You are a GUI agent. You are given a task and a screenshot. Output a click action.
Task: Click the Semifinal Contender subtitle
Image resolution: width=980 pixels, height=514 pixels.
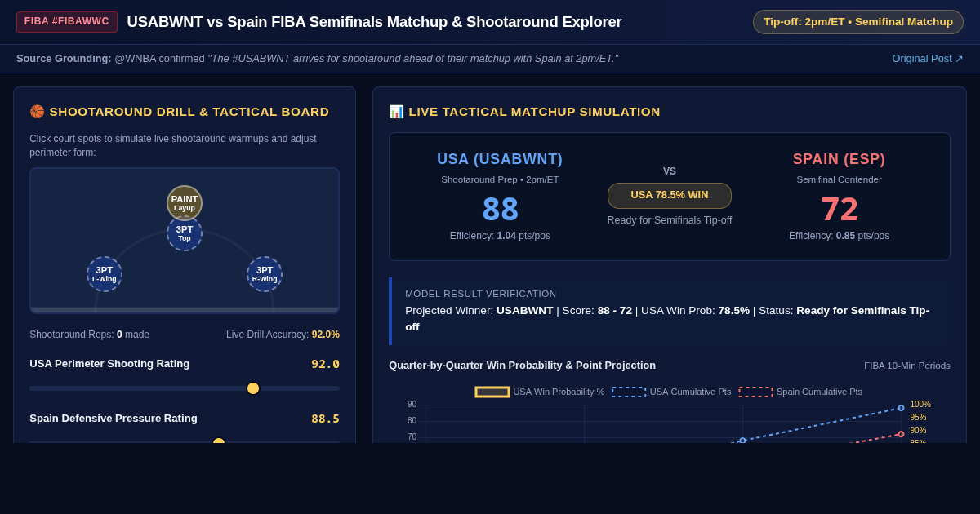pos(840,179)
